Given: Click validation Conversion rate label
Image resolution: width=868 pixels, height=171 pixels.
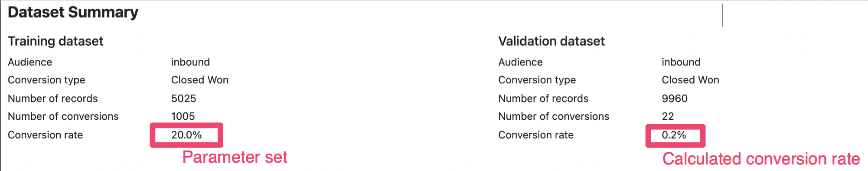Looking at the screenshot, I should coord(536,135).
